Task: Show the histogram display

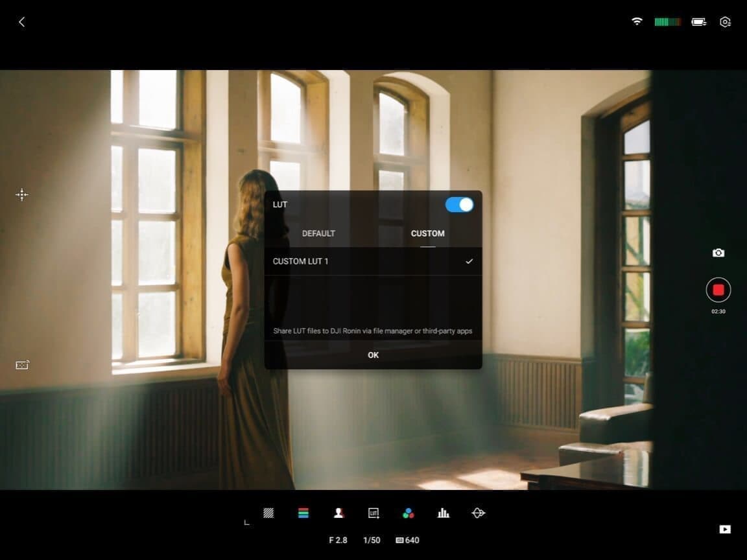Action: (444, 513)
